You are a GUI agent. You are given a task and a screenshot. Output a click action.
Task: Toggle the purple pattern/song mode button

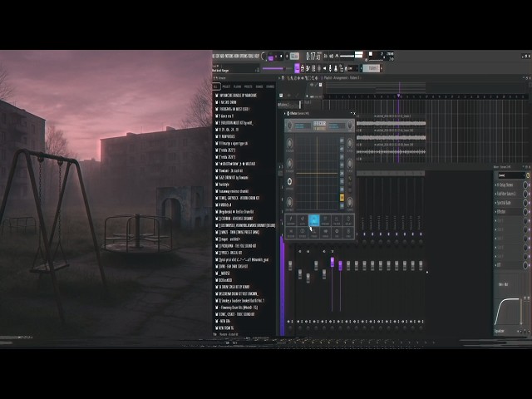[271, 57]
